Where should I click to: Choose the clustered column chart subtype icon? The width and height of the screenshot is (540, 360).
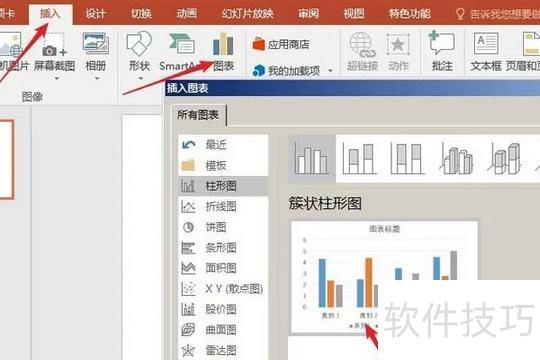point(311,158)
